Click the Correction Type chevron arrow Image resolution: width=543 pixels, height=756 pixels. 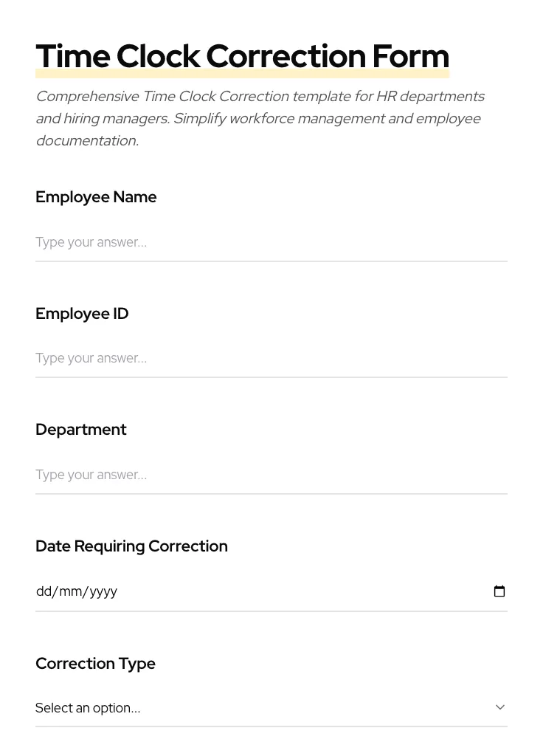tap(500, 707)
